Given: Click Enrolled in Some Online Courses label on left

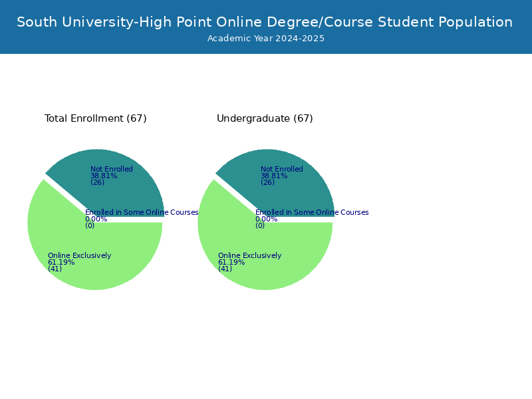Looking at the screenshot, I should pyautogui.click(x=142, y=212).
